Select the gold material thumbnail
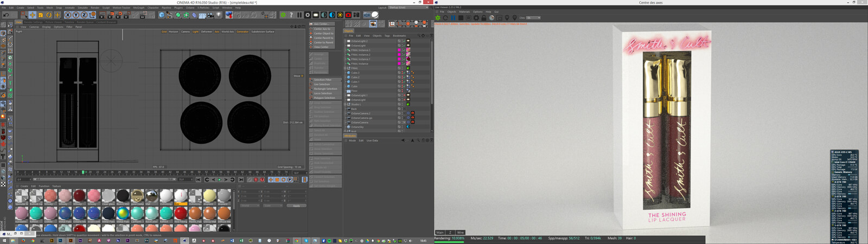The height and width of the screenshot is (244, 868). point(137,196)
